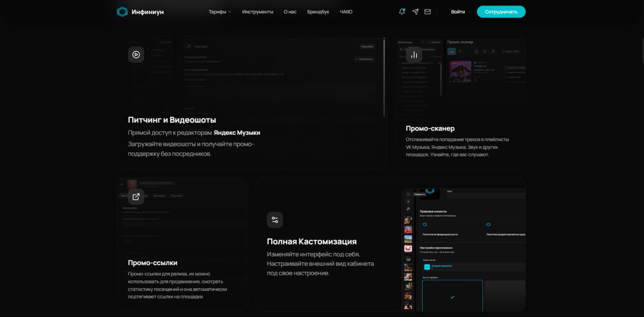Click the play icon on Питчинг card

136,54
